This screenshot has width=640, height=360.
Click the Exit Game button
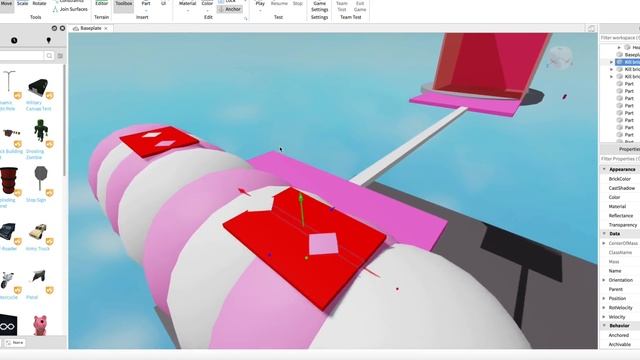[x=360, y=6]
